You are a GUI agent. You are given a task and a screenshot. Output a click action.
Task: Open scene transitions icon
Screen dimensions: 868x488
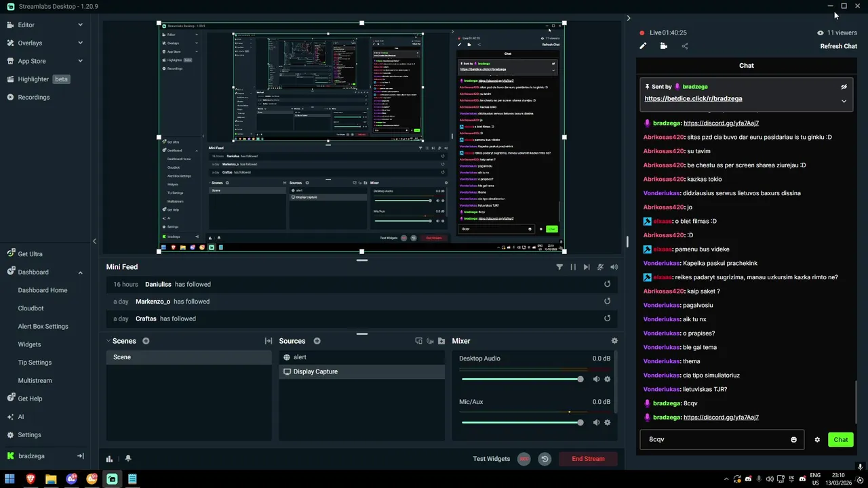268,341
